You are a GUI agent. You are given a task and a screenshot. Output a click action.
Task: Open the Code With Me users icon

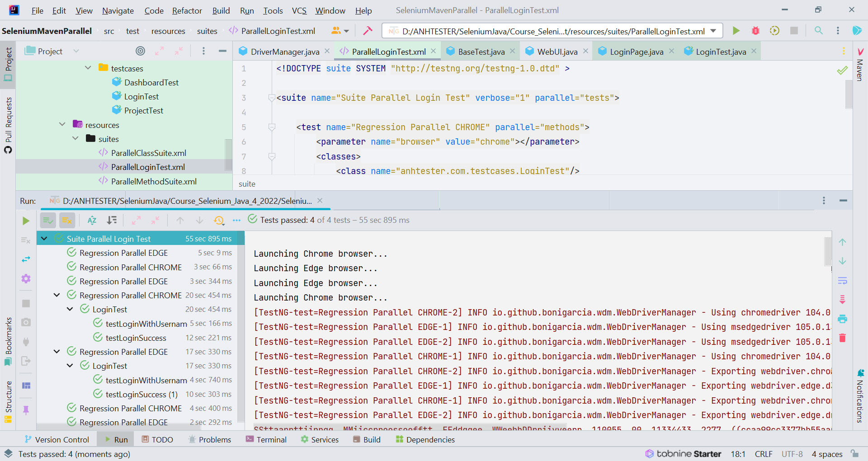coord(340,31)
